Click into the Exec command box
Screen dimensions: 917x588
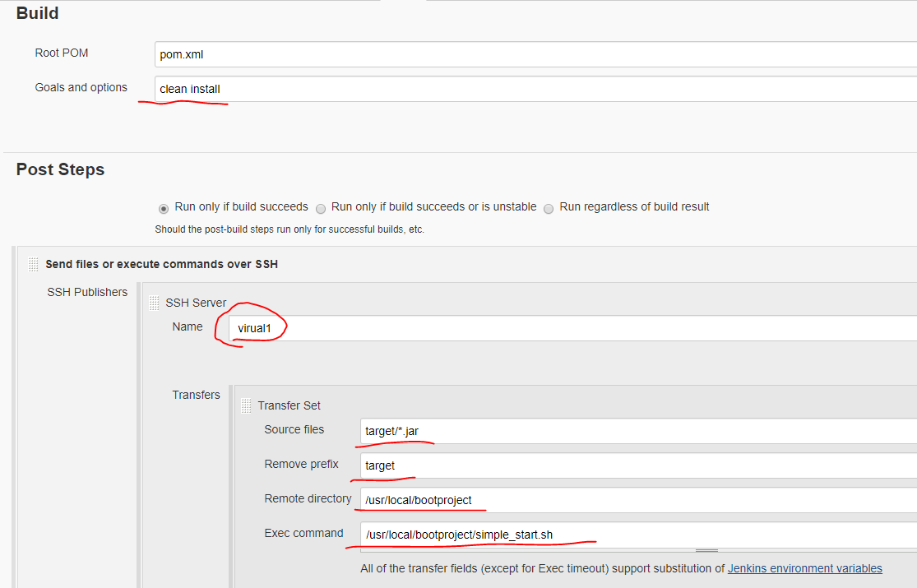(637, 535)
